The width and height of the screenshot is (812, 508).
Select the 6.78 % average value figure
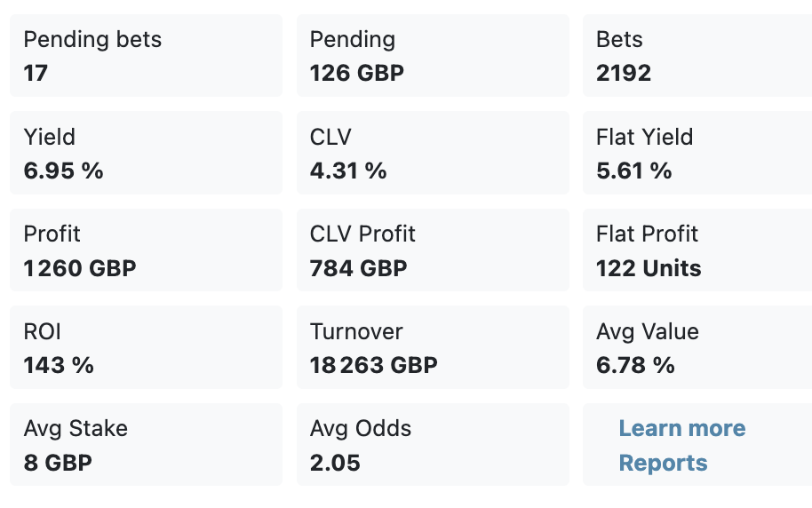635,365
